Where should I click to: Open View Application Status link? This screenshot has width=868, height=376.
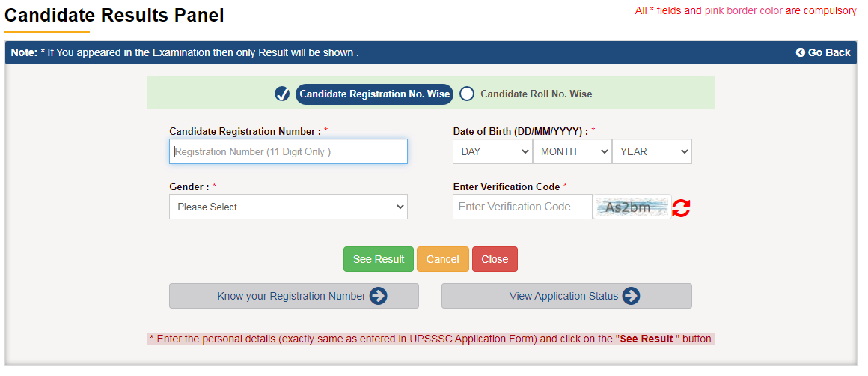[563, 296]
